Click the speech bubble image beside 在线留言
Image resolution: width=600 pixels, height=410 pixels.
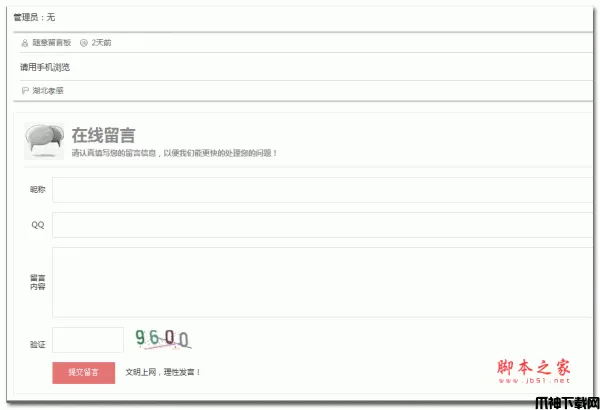(44, 141)
